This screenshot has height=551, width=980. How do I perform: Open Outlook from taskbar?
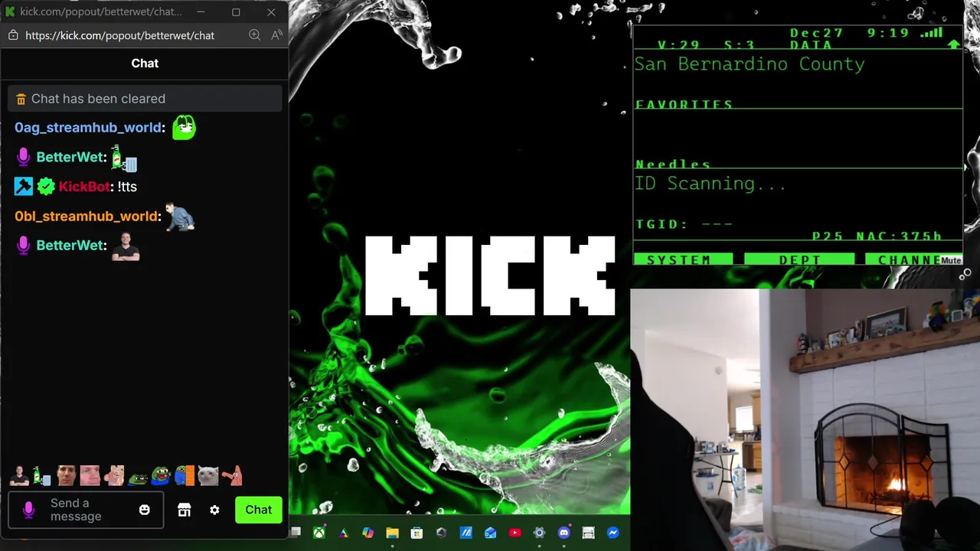(490, 533)
